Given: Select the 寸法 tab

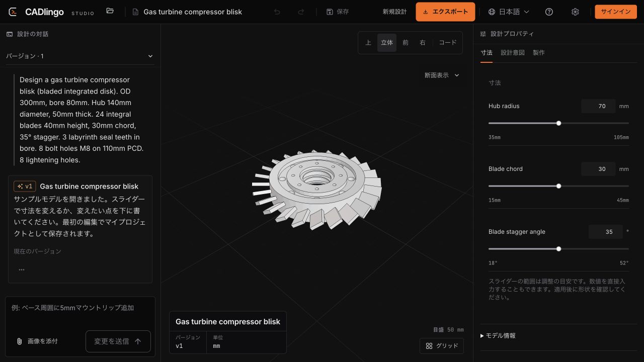Looking at the screenshot, I should click(487, 53).
